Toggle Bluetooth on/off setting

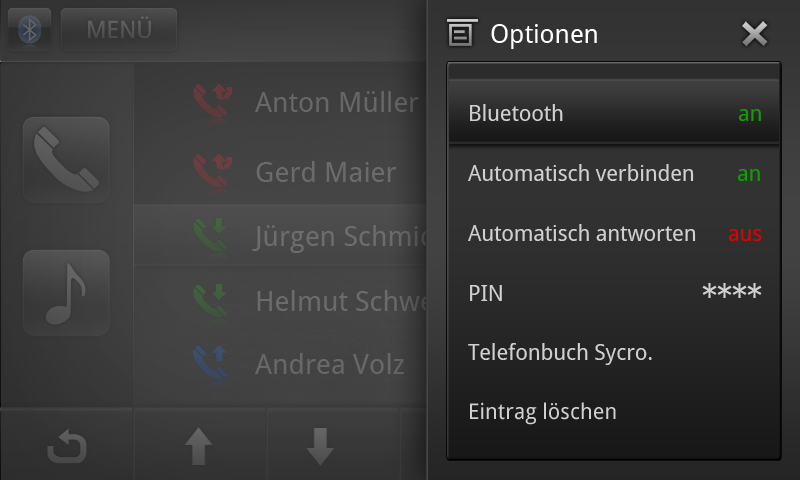click(614, 114)
